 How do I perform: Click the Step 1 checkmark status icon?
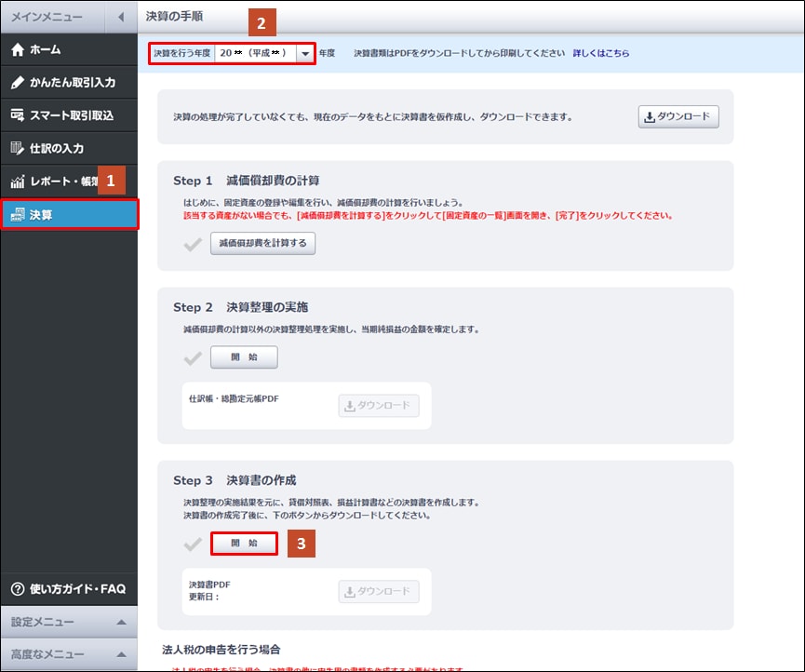point(193,244)
